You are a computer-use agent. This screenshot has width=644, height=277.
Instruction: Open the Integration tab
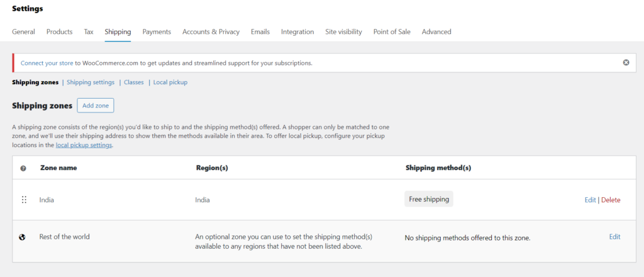coord(297,31)
